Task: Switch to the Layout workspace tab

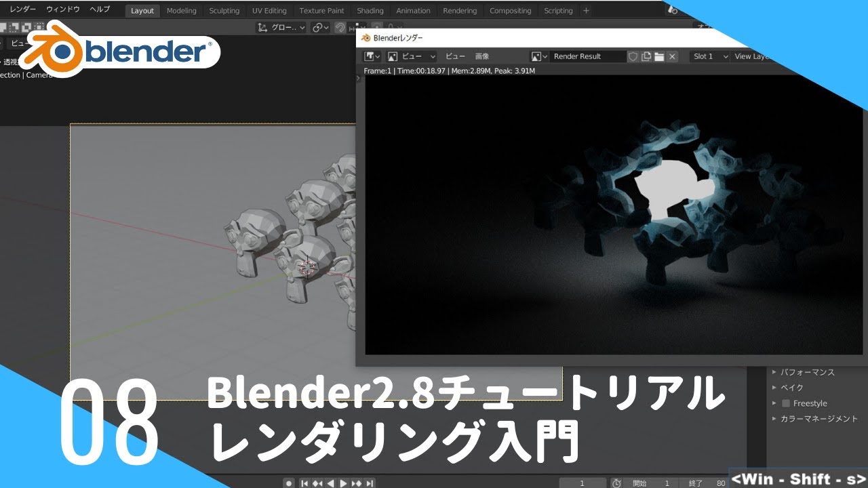Action: click(x=142, y=11)
